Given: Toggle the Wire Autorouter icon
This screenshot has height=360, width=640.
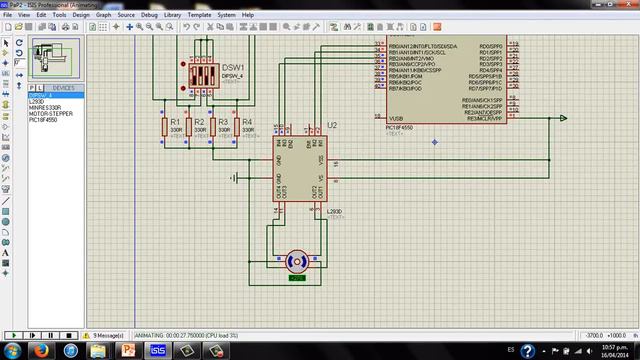Looking at the screenshot, I should pyautogui.click(x=334, y=27).
